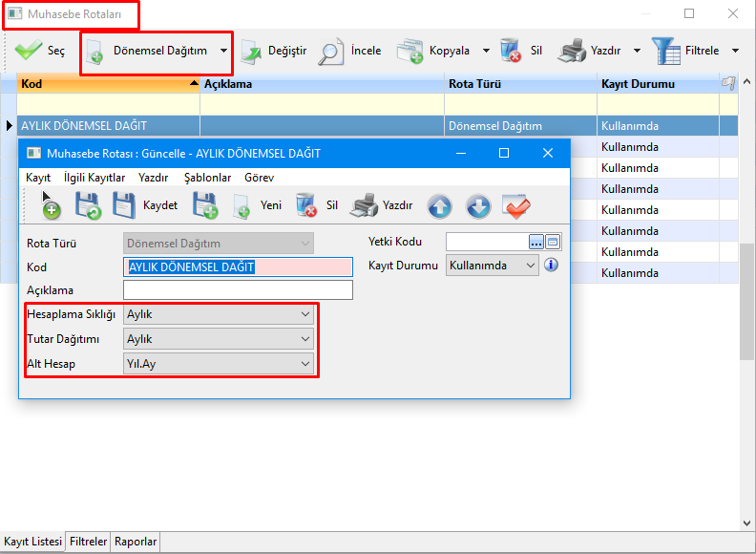Open the İlgili Kayıtlar menu
Image resolution: width=756 pixels, height=554 pixels.
click(94, 178)
